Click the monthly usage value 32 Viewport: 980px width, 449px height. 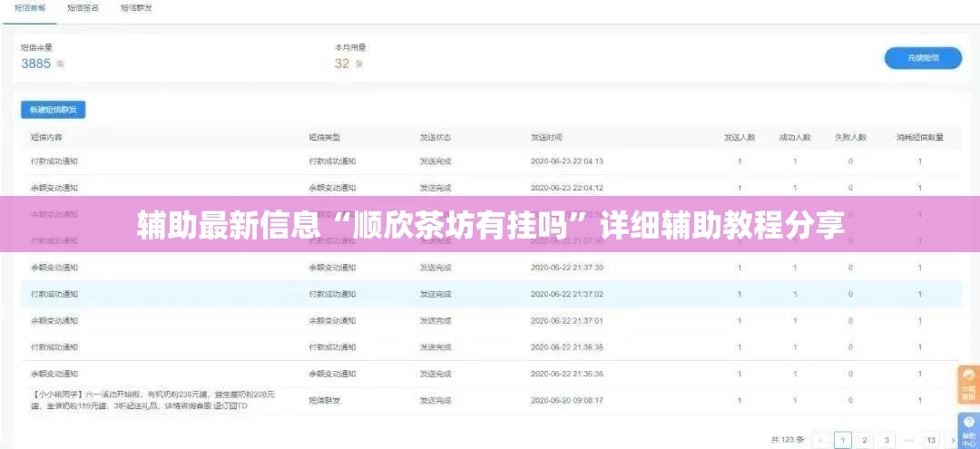342,63
